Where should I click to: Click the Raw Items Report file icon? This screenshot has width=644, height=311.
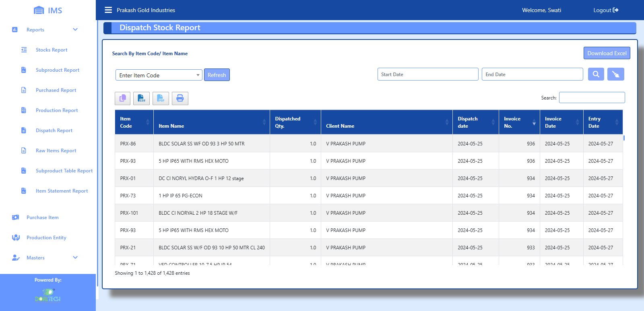click(x=24, y=150)
